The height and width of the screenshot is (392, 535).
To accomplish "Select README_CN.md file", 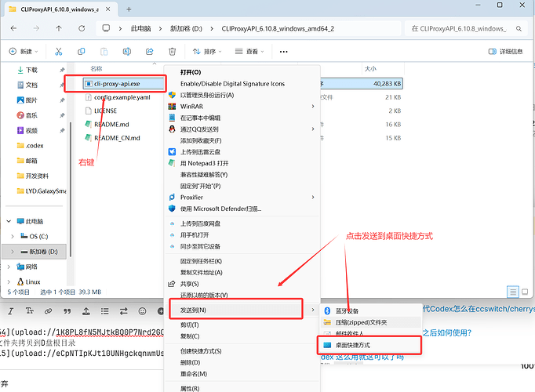I will pos(113,138).
